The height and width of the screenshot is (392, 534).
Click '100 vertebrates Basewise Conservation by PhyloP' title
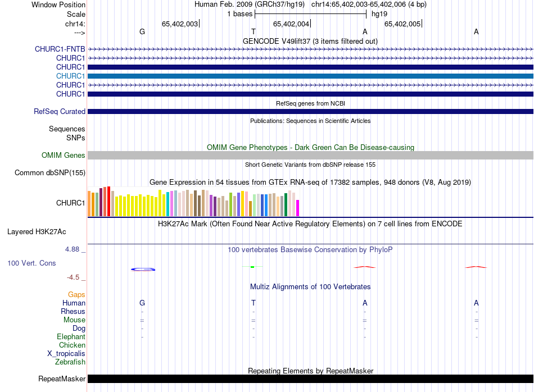tap(310, 249)
